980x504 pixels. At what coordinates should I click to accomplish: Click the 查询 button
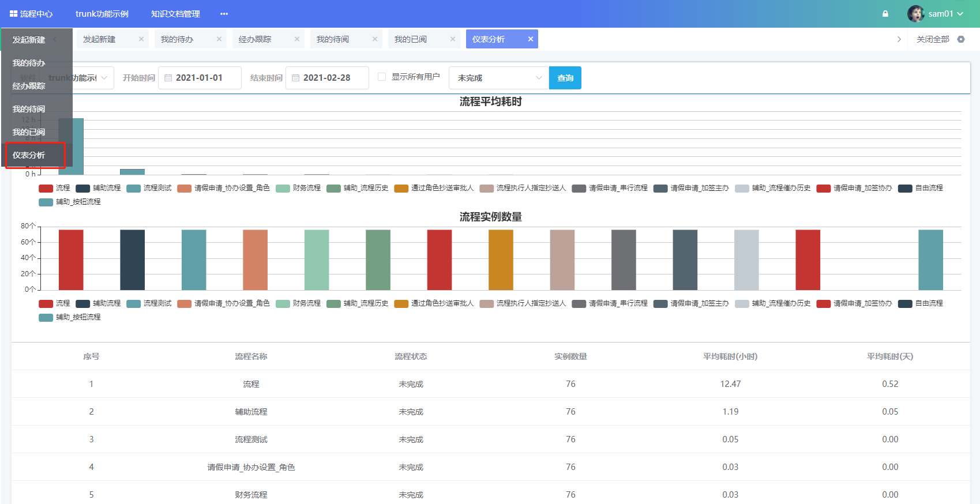click(x=565, y=78)
